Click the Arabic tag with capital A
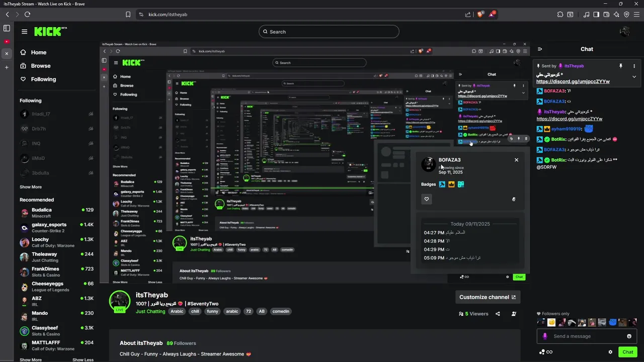This screenshot has height=362, width=644. [x=177, y=311]
